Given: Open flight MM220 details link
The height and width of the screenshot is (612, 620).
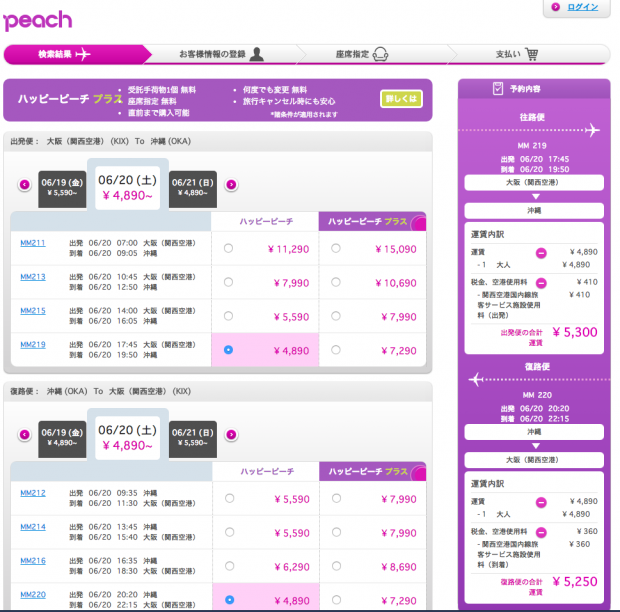Looking at the screenshot, I should 33,595.
